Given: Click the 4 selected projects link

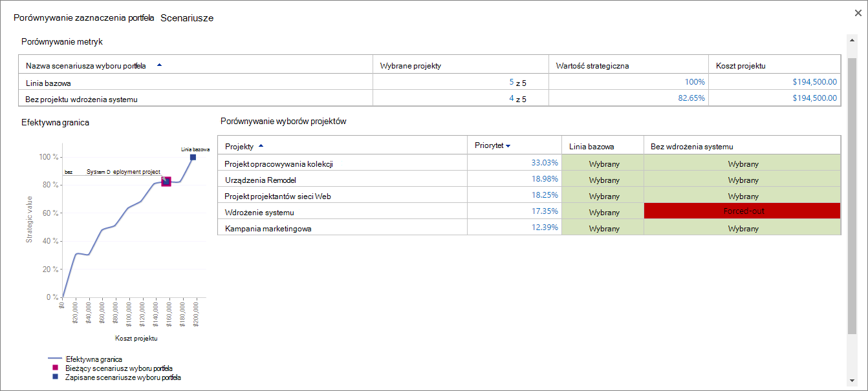Looking at the screenshot, I should 511,98.
